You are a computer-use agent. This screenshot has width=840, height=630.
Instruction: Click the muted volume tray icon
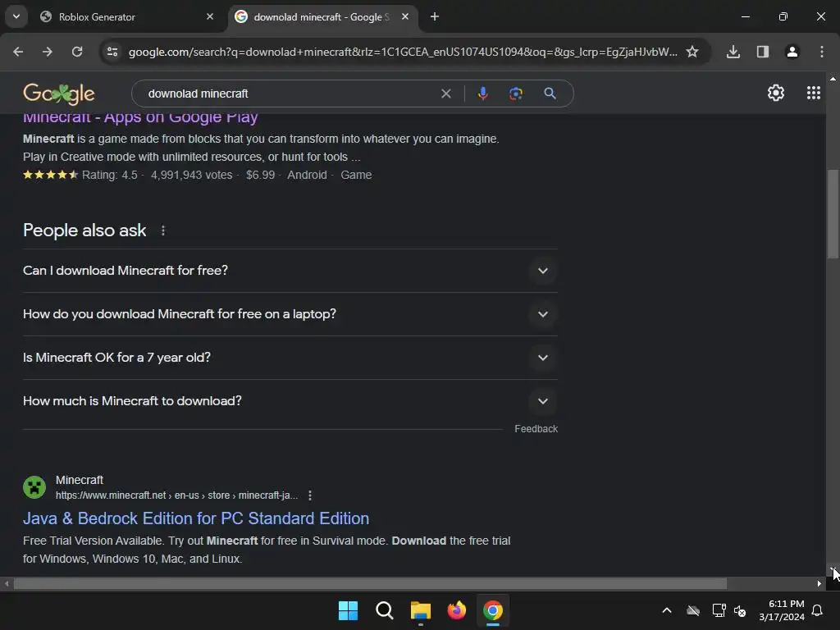pos(740,610)
